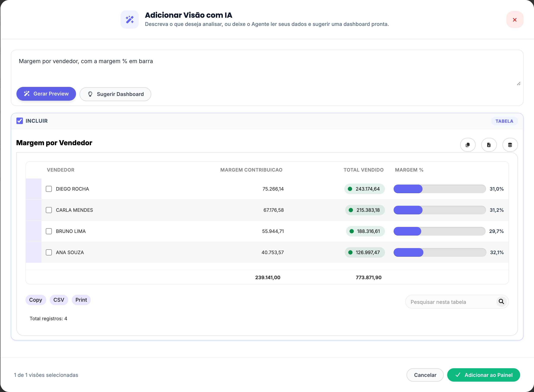The image size is (534, 392).
Task: Click the 239.141,00 footer total
Action: [268, 277]
